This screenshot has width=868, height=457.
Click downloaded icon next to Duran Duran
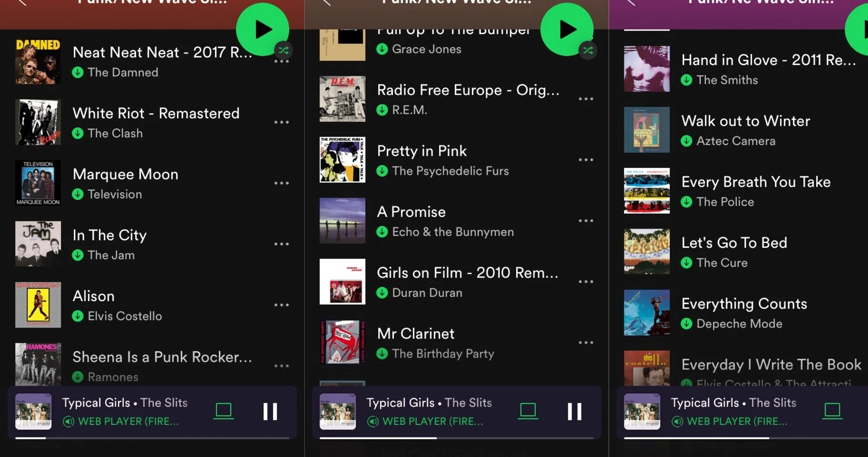coord(382,293)
